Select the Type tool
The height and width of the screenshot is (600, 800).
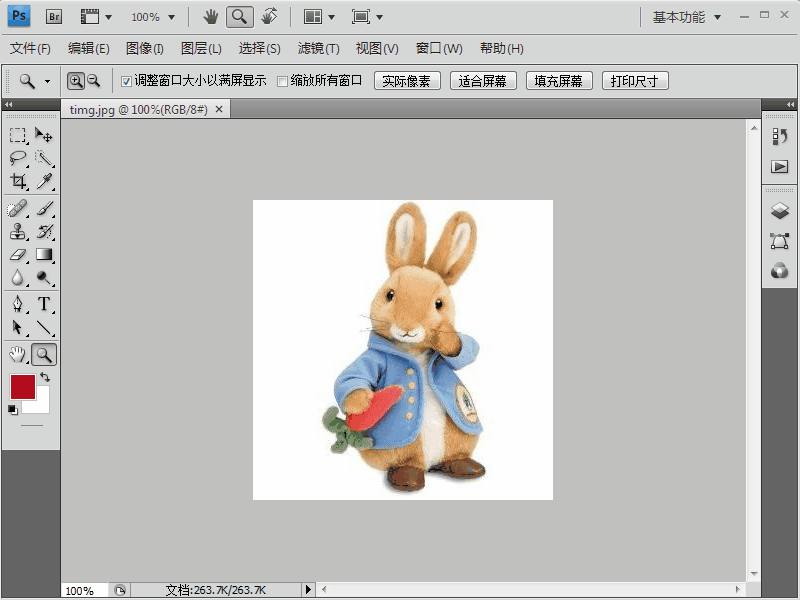point(44,304)
